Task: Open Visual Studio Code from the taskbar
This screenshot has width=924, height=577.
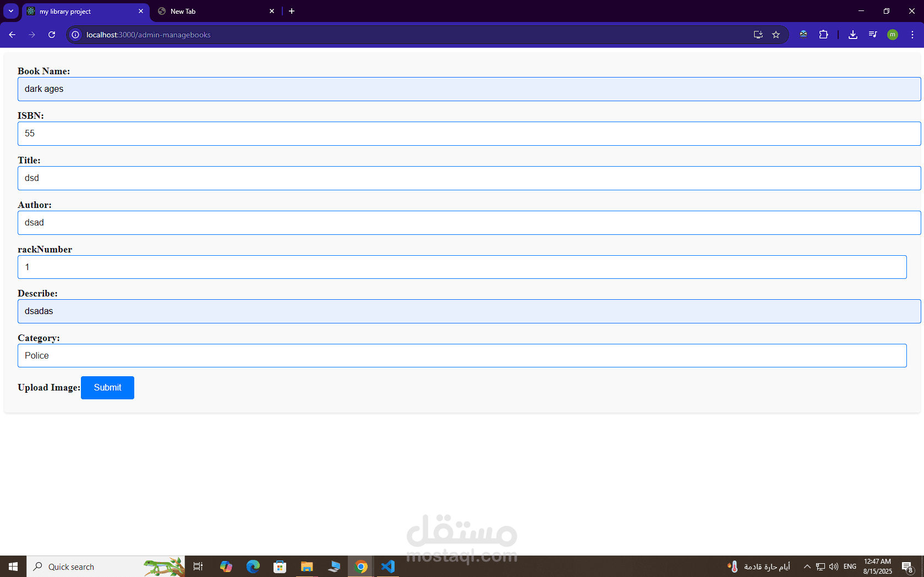Action: pos(388,567)
